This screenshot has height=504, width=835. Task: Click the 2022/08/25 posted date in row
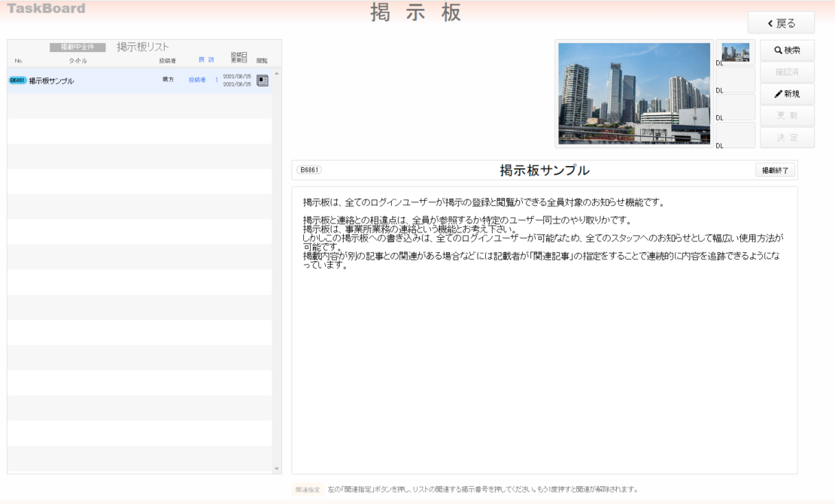[237, 77]
